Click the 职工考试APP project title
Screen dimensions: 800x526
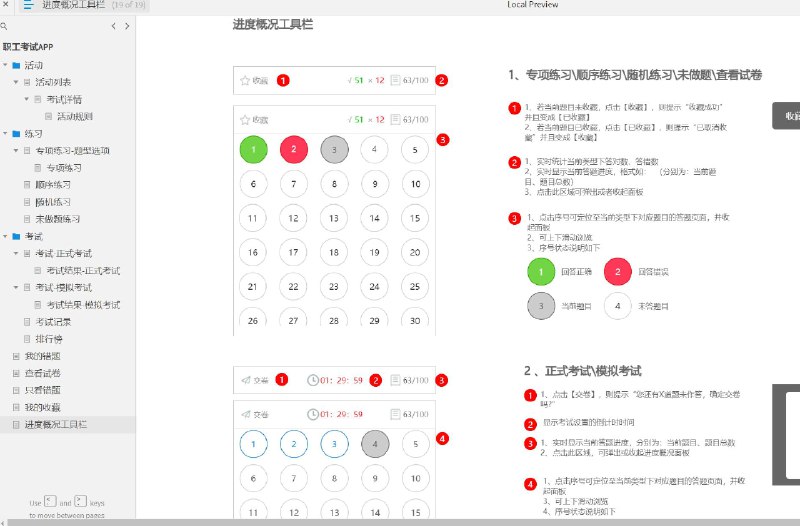pyautogui.click(x=28, y=47)
